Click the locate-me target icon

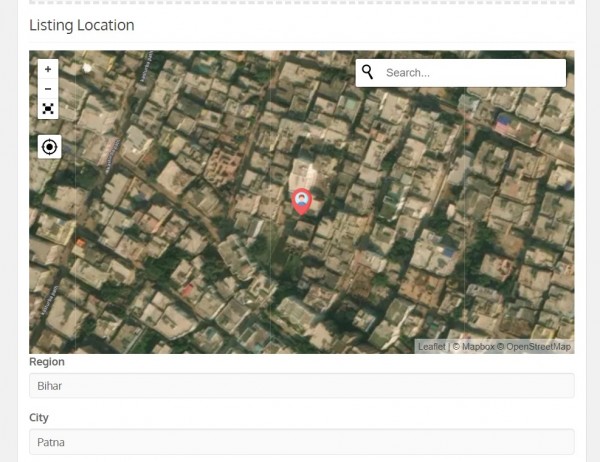coord(49,147)
